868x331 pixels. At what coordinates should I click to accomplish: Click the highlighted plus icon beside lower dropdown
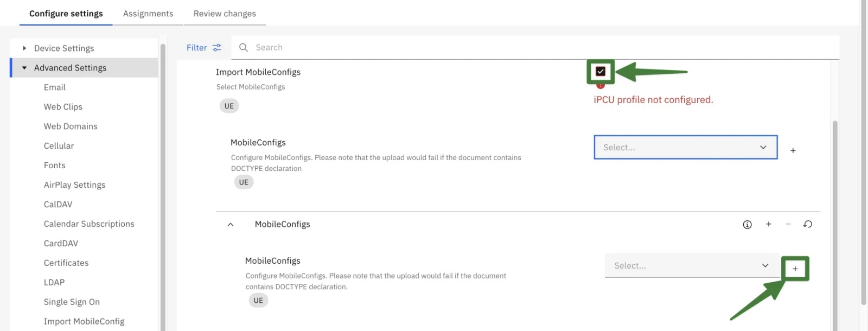795,268
